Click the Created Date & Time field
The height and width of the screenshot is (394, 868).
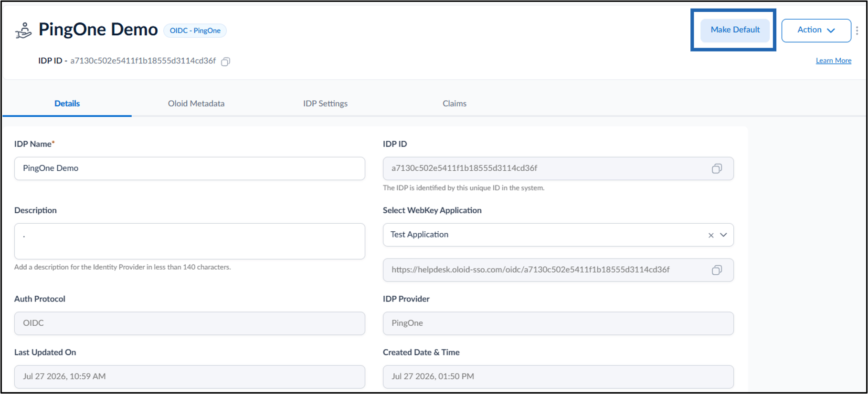pyautogui.click(x=558, y=377)
